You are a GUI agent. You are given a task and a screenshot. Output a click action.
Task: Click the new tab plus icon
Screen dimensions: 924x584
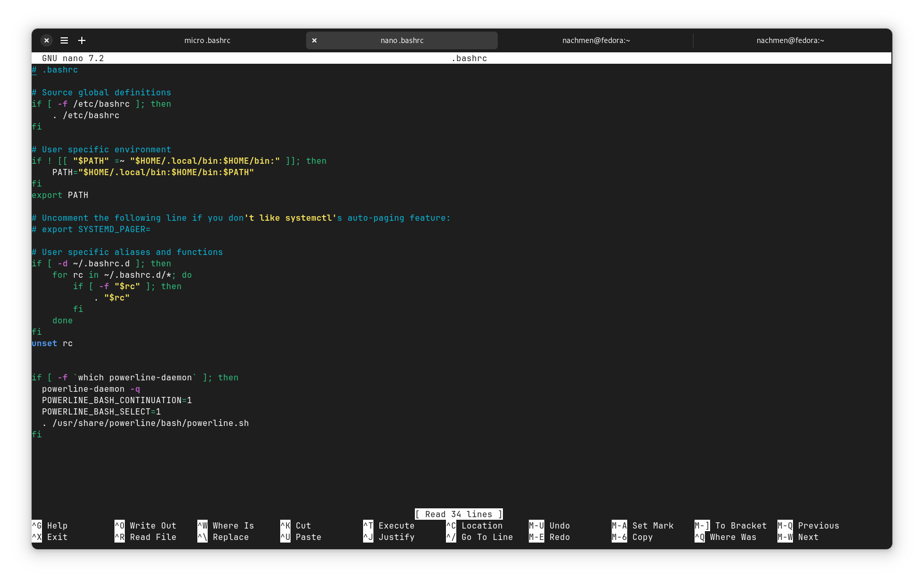tap(82, 40)
